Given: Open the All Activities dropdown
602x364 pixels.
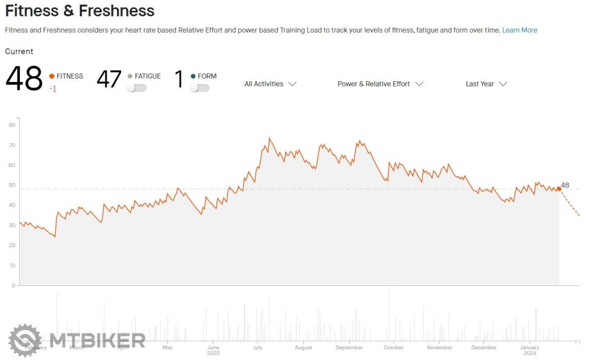Looking at the screenshot, I should click(x=270, y=84).
